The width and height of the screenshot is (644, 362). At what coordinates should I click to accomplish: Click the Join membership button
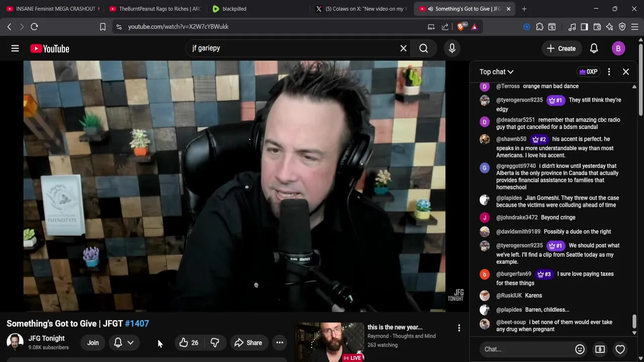93,343
